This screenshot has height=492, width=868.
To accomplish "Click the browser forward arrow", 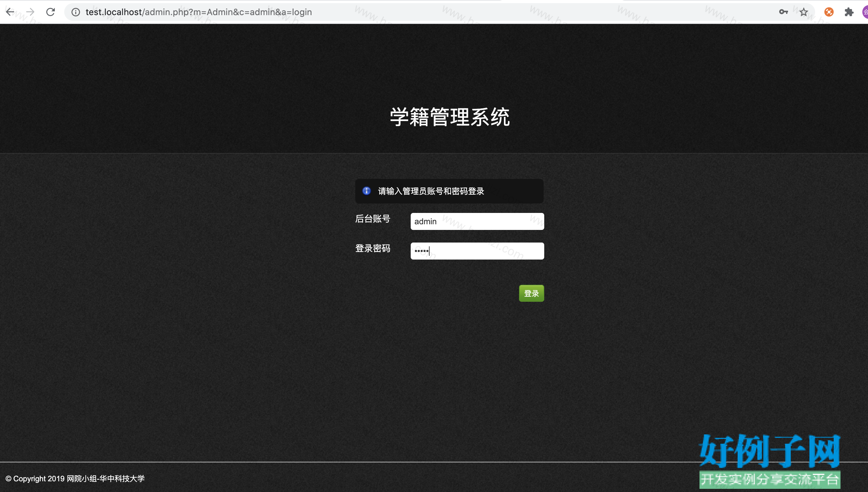I will 31,12.
